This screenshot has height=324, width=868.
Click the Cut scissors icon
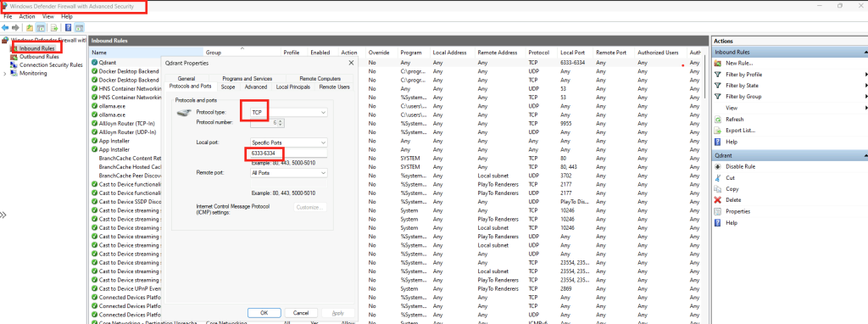pyautogui.click(x=717, y=178)
